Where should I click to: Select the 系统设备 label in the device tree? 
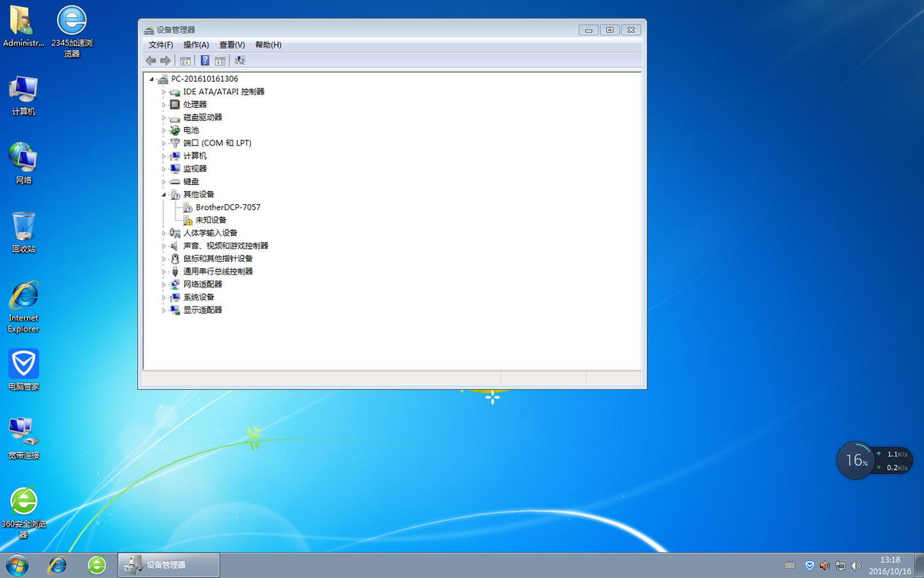199,297
